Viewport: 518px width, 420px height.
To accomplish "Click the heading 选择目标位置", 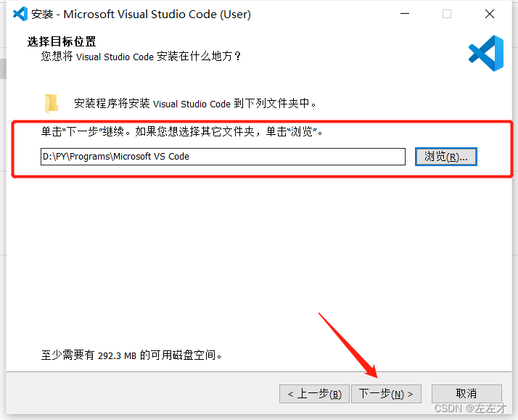I will point(62,41).
